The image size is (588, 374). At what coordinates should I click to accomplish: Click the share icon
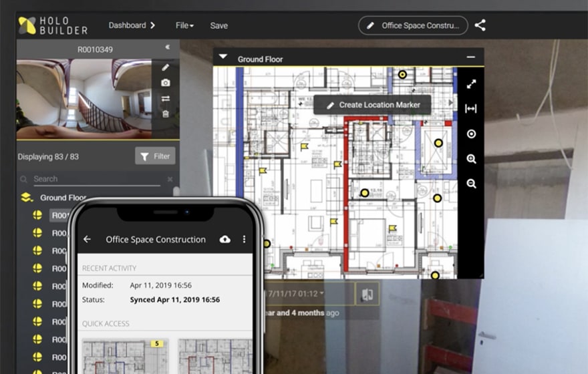[480, 25]
